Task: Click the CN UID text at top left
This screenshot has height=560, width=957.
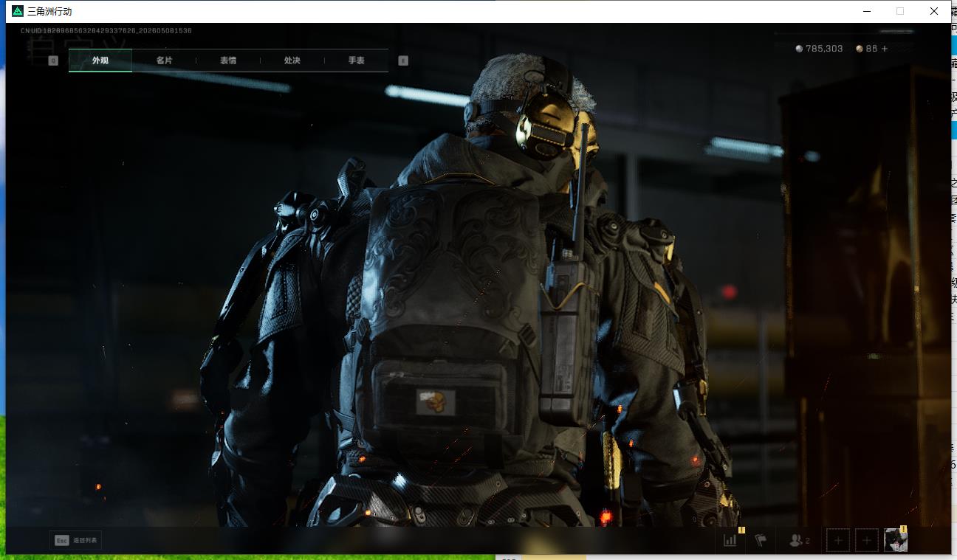Action: click(x=106, y=31)
